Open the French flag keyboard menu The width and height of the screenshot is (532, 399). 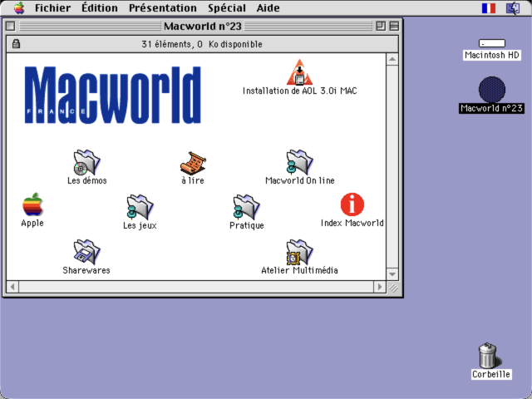tap(489, 8)
